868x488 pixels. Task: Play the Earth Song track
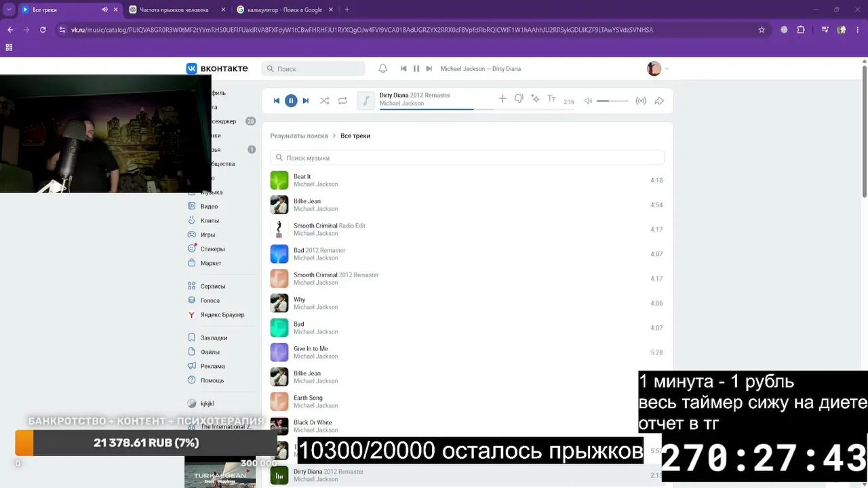[467, 401]
